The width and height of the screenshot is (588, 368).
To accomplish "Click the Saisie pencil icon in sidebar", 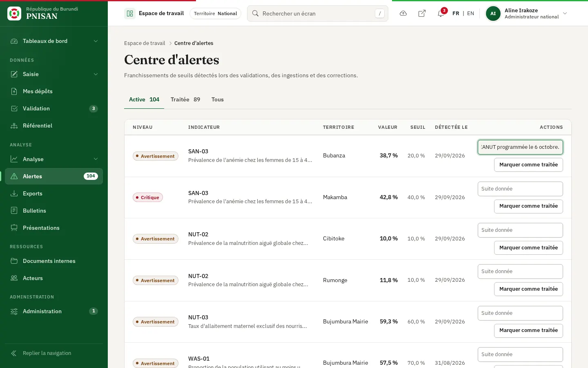I will point(14,74).
